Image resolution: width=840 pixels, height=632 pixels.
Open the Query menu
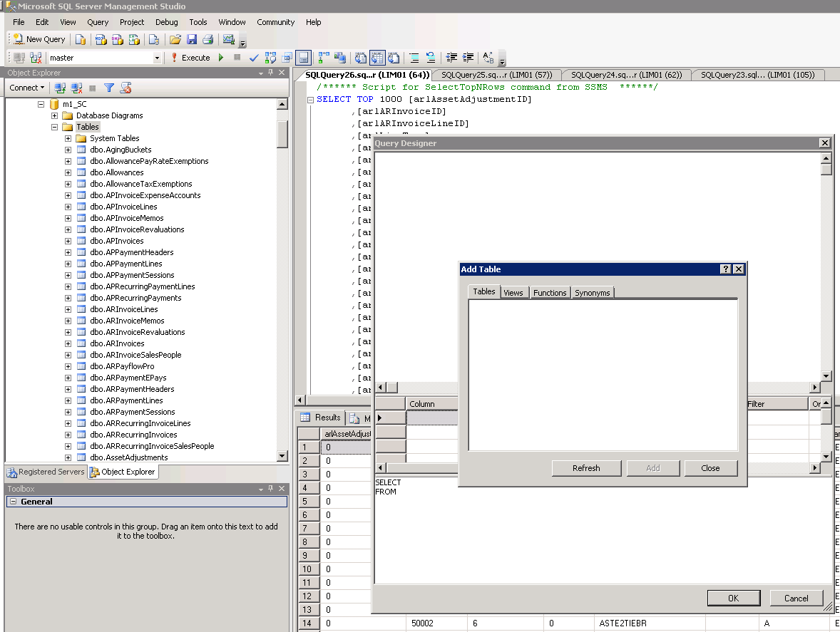[x=97, y=22]
